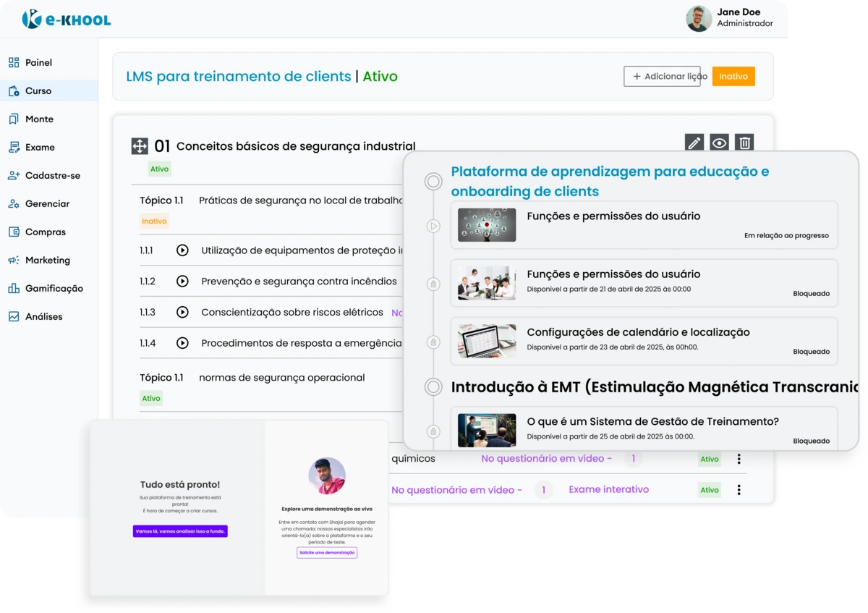Switch course status using the orange Inativo button
Image resolution: width=868 pixels, height=613 pixels.
pyautogui.click(x=733, y=75)
